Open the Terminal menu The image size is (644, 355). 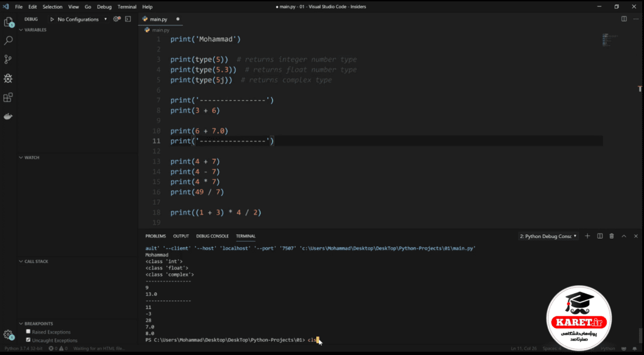point(127,6)
